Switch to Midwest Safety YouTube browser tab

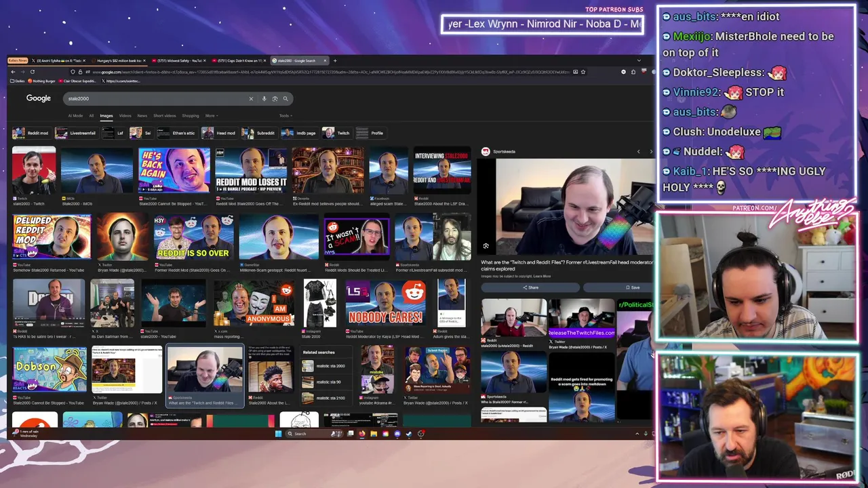[180, 60]
